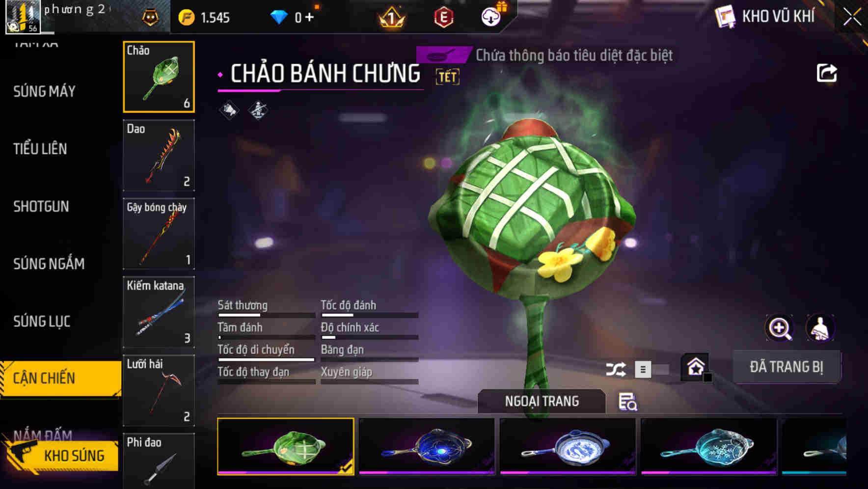Switch to the SHOTGUN category
The height and width of the screenshot is (489, 868).
[x=41, y=207]
